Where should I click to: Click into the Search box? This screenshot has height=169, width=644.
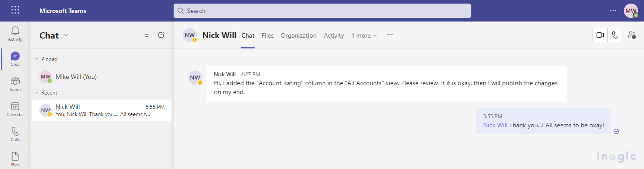322,11
